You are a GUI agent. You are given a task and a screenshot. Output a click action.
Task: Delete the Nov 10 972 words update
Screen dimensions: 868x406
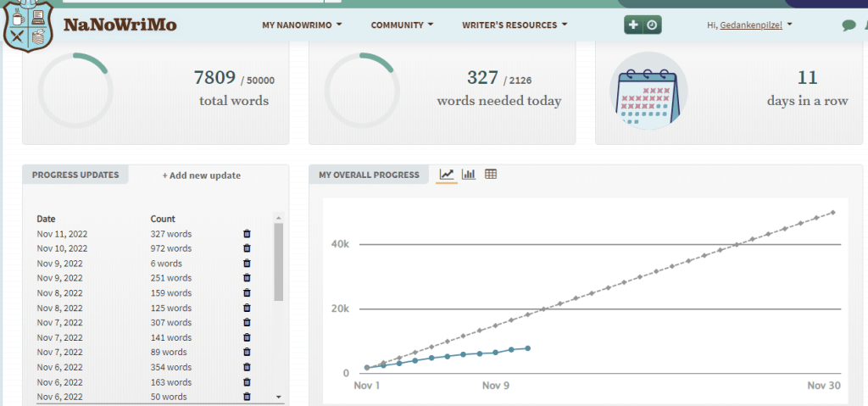click(247, 248)
